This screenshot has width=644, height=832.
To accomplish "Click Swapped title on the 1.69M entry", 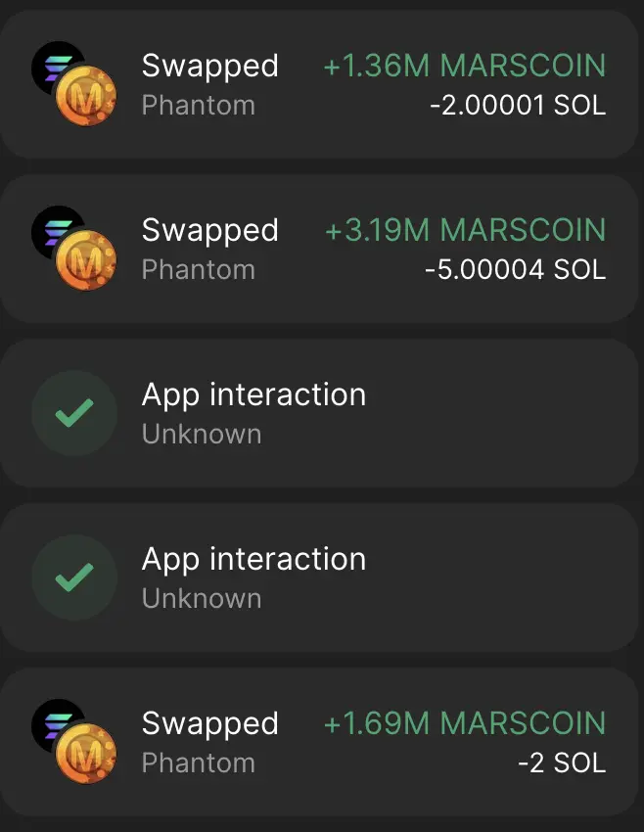I will (210, 724).
